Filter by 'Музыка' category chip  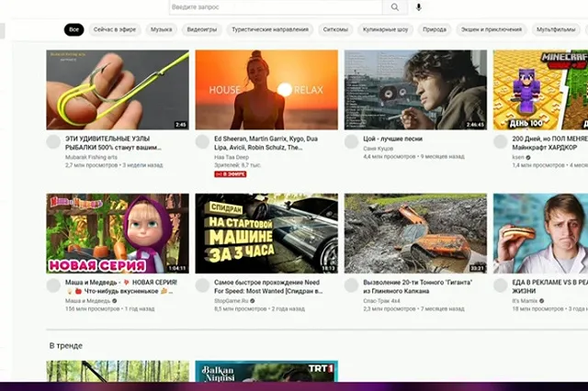coord(161,29)
